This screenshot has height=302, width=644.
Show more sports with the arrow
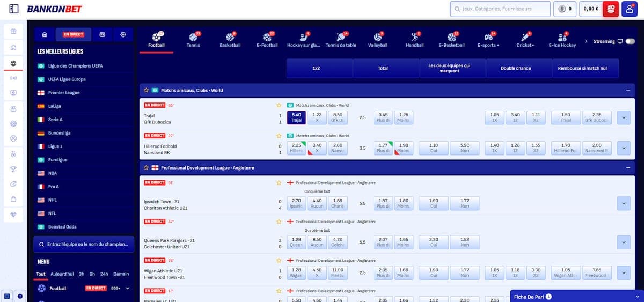(x=586, y=41)
